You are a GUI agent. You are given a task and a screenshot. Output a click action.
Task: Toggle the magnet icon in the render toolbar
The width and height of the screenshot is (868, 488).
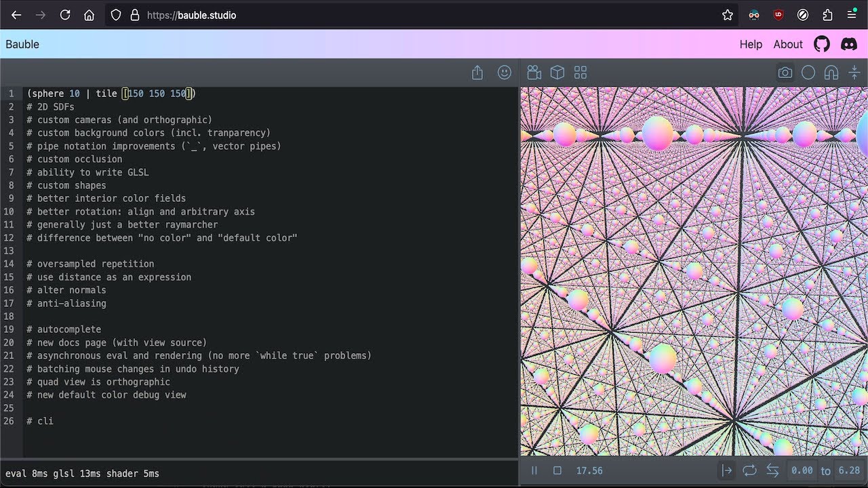pyautogui.click(x=831, y=73)
